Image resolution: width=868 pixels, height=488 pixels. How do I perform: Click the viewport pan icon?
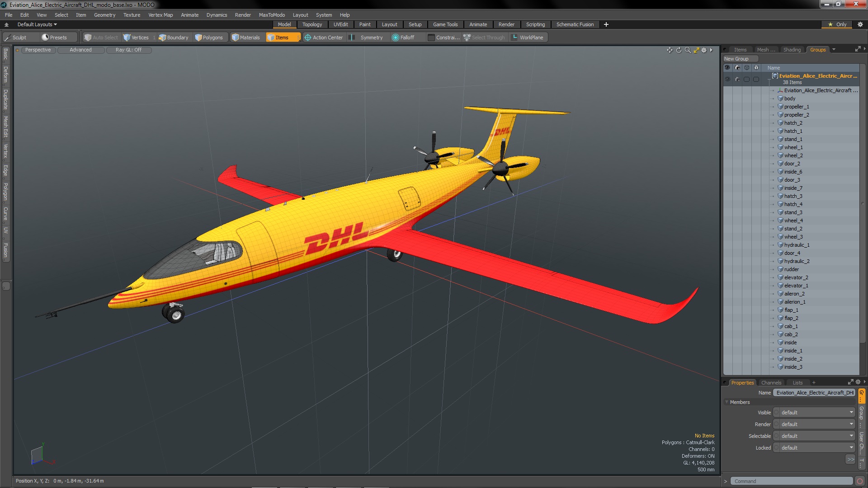[x=670, y=50]
